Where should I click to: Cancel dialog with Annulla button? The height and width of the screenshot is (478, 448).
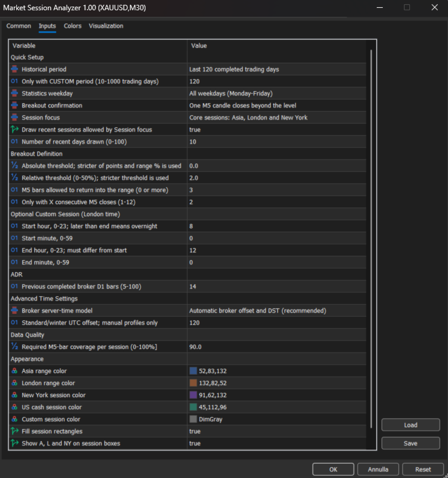[x=378, y=470]
